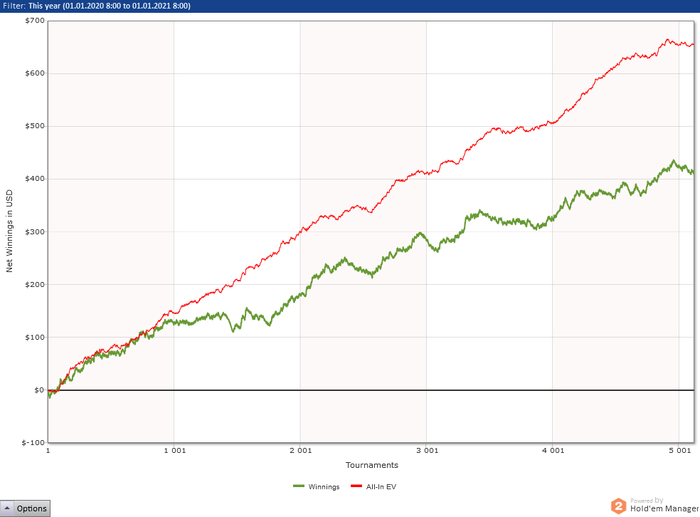Image resolution: width=700 pixels, height=517 pixels.
Task: Click the Powered by text
Action: pos(646,500)
